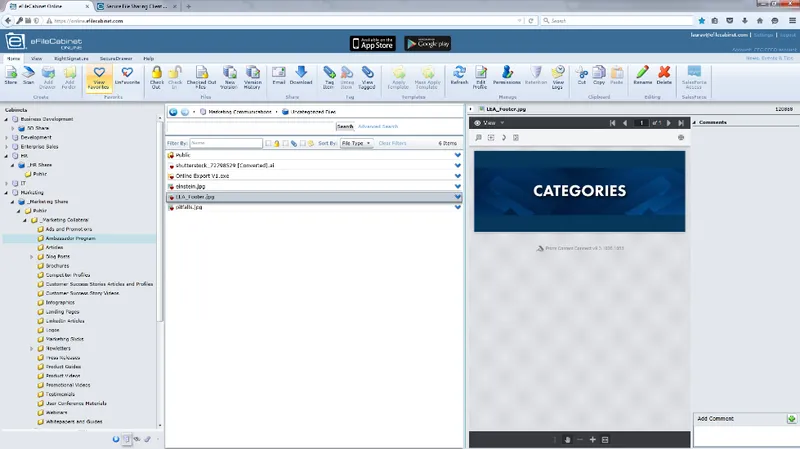Click the Check Out padlock icon
The image size is (800, 449).
pos(157,77)
